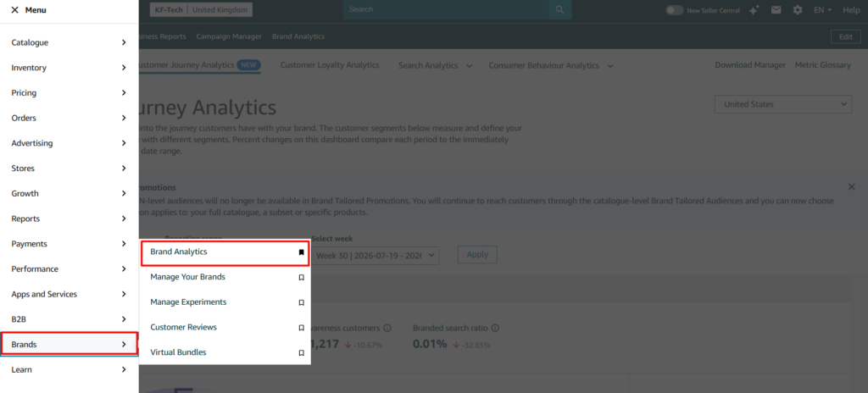Click the KF-Tech United Kingdom account switcher
The image size is (868, 393).
tap(201, 10)
